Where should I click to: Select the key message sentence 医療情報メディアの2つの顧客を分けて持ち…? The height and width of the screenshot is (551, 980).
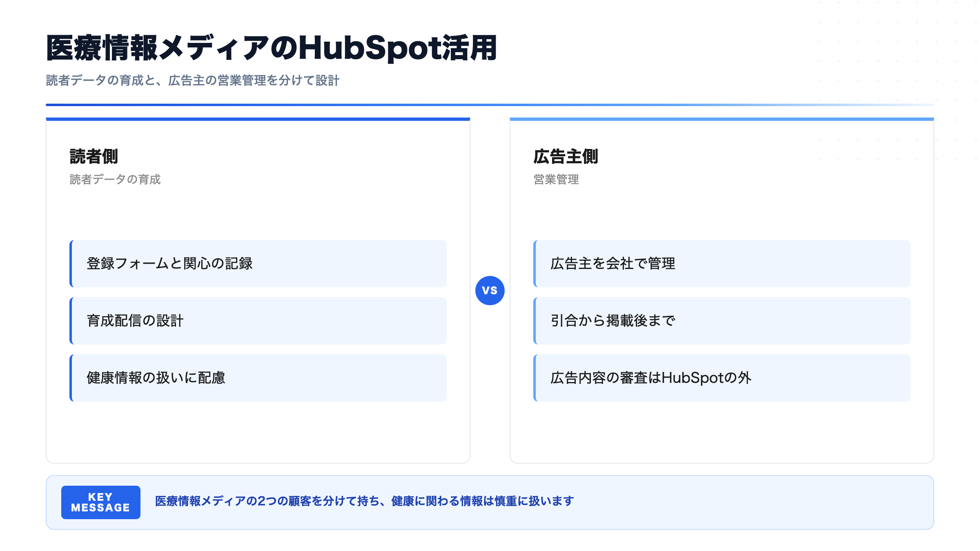click(x=364, y=501)
